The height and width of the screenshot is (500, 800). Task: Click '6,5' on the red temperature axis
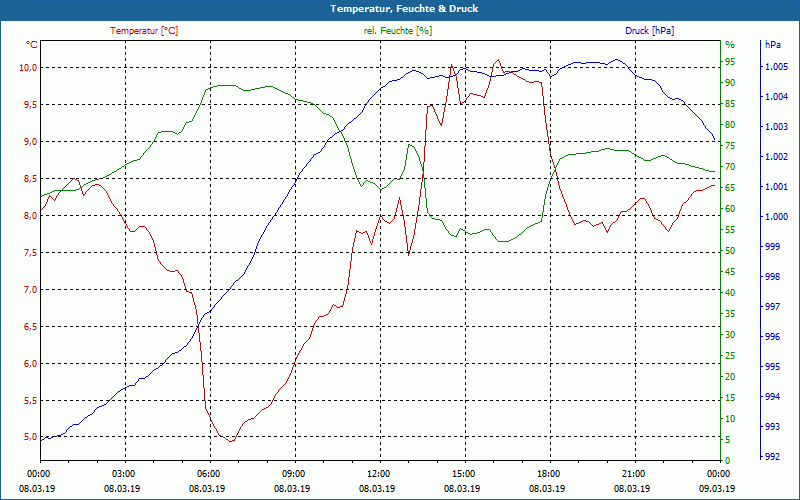pyautogui.click(x=31, y=327)
